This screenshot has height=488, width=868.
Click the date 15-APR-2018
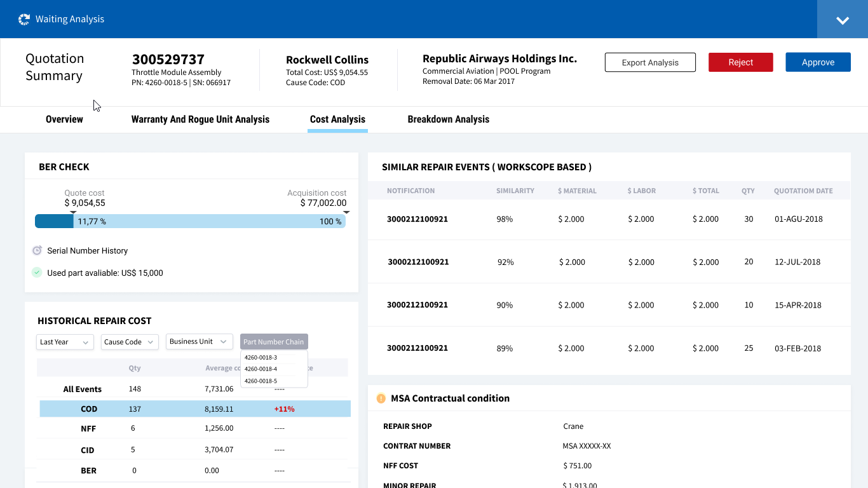(x=798, y=305)
